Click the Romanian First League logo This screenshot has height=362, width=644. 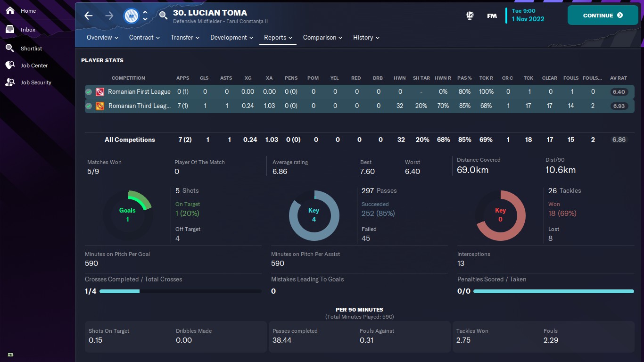tap(100, 92)
